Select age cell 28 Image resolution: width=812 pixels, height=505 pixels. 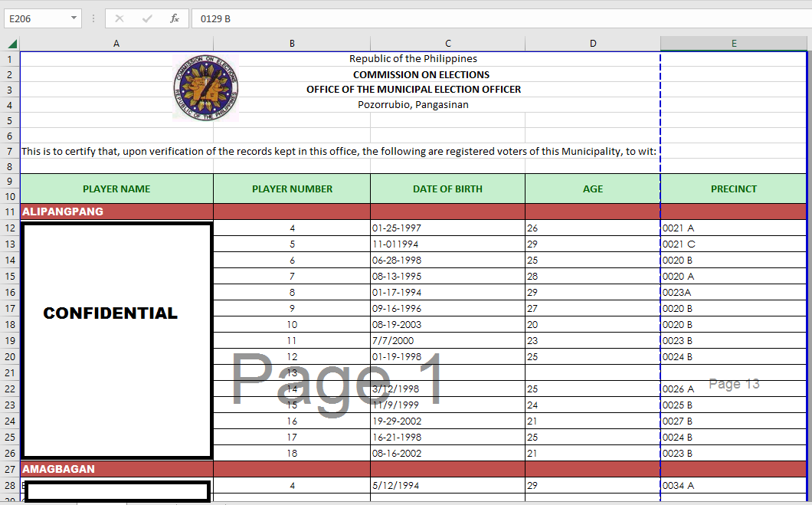tap(593, 276)
